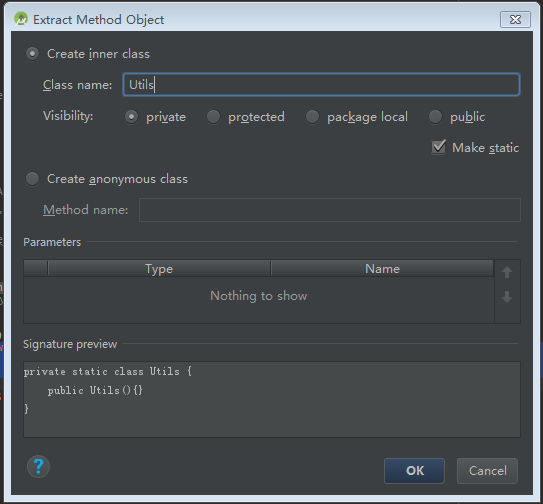Click the Method name text field
The height and width of the screenshot is (504, 543).
(x=330, y=210)
